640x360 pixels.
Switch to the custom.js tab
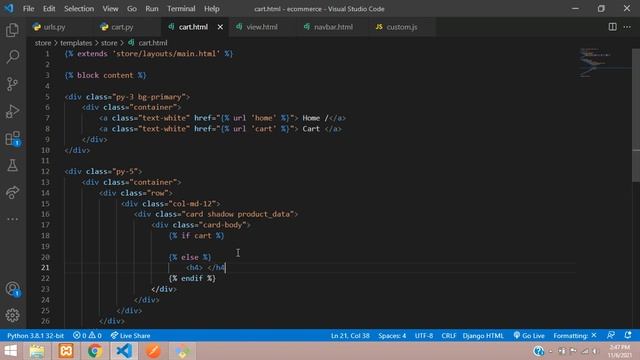coord(402,27)
